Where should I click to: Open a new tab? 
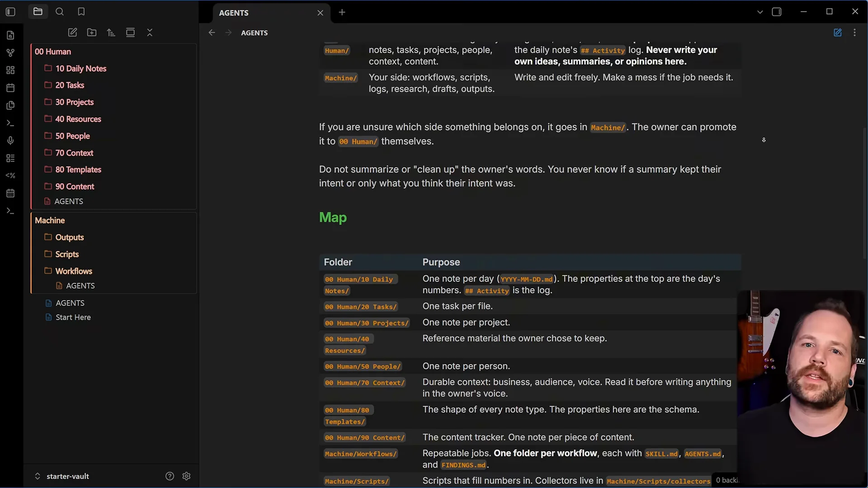pyautogui.click(x=342, y=12)
